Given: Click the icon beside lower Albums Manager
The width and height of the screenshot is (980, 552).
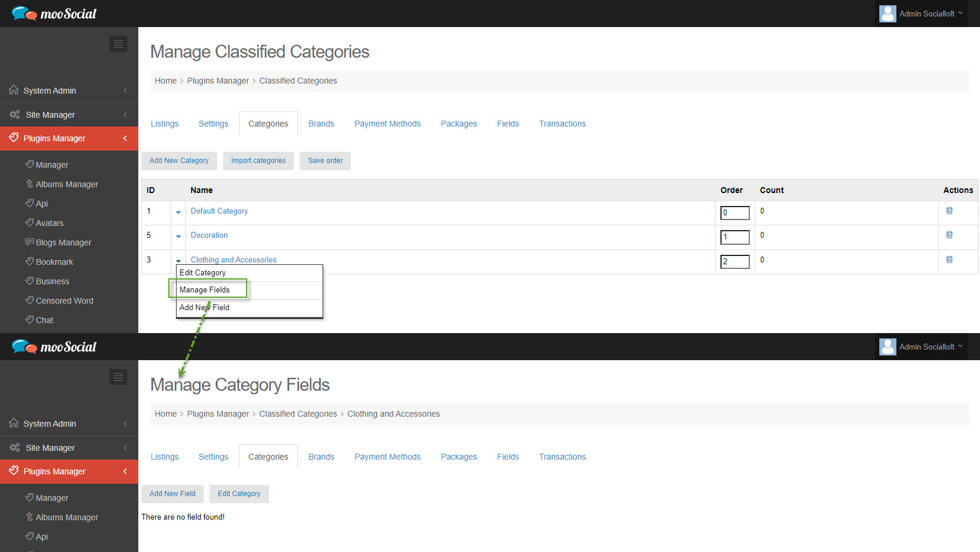Looking at the screenshot, I should (x=29, y=517).
